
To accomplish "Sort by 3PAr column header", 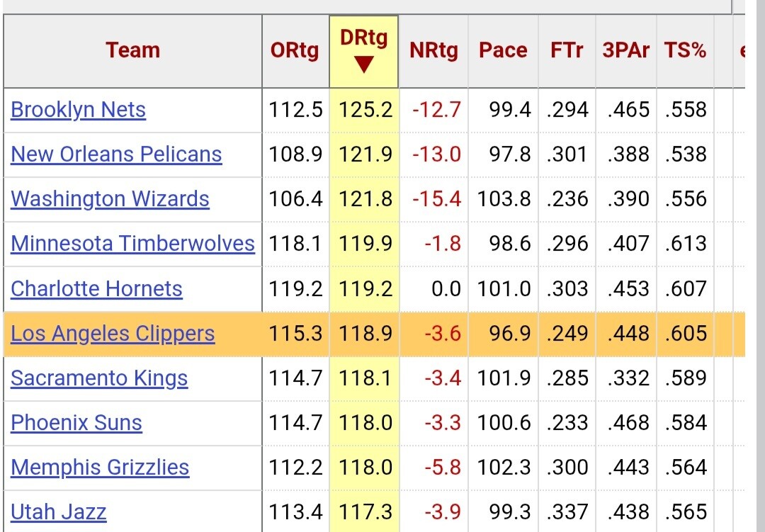I will click(x=625, y=51).
